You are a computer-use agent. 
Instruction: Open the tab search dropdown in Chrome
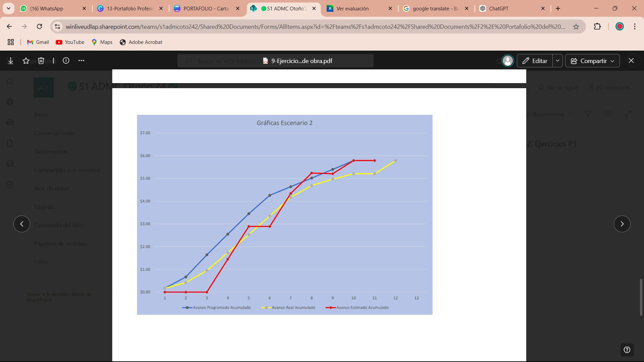pos(8,8)
